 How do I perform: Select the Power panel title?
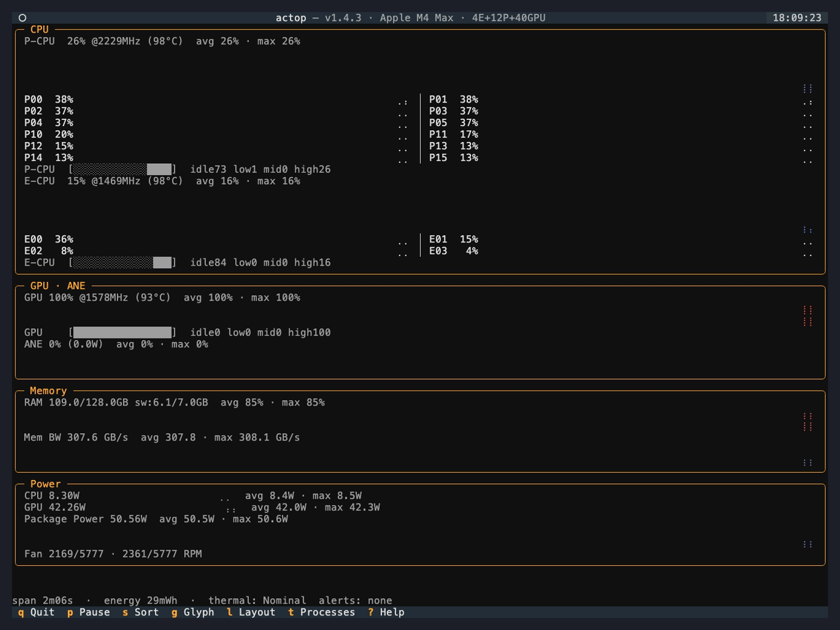click(x=46, y=484)
